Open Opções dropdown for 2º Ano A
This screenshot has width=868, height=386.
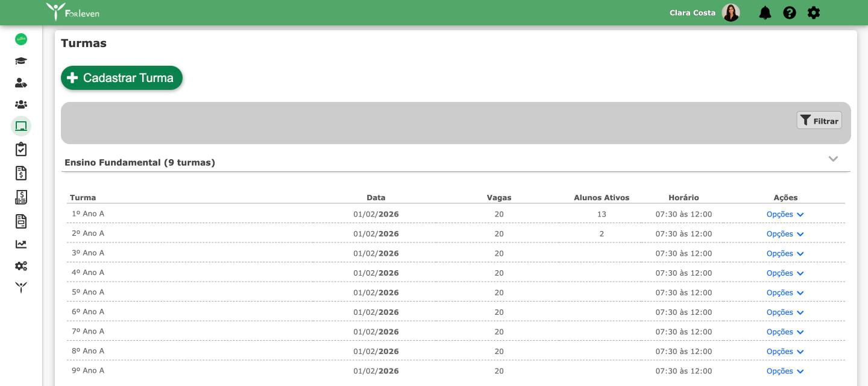click(x=785, y=234)
